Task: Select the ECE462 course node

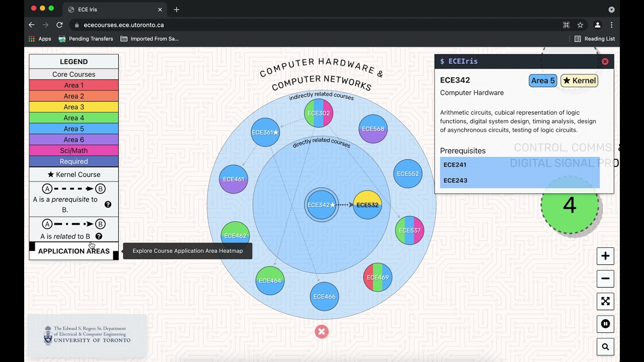Action: [235, 235]
